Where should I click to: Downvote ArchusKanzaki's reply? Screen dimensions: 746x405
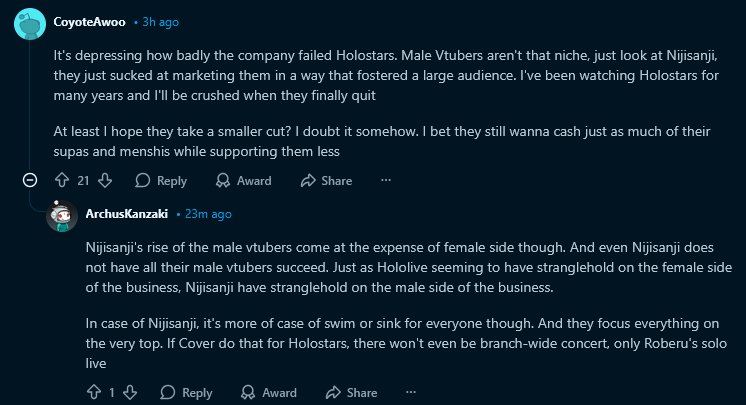pos(130,392)
